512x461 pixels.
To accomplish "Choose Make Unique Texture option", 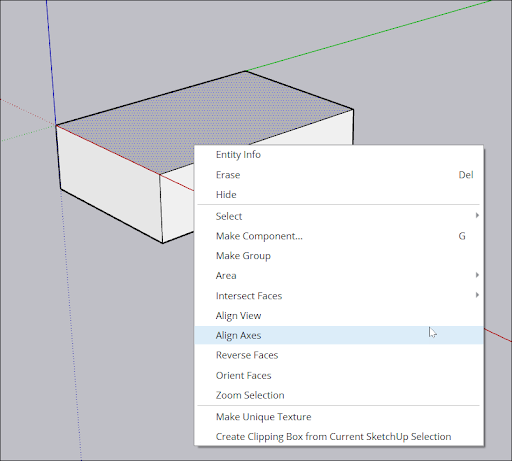I will point(338,417).
